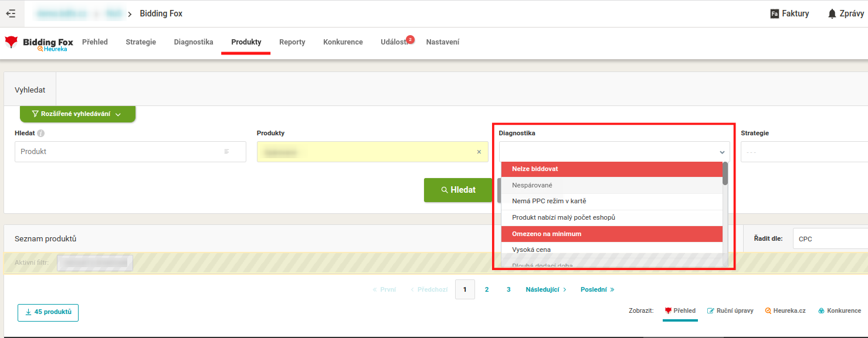This screenshot has width=868, height=338.
Task: Open the Reporty tab
Action: coord(292,42)
